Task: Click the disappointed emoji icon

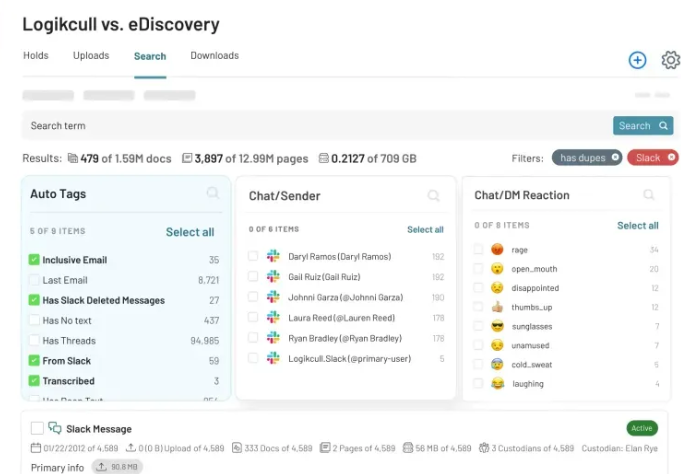Action: [497, 288]
